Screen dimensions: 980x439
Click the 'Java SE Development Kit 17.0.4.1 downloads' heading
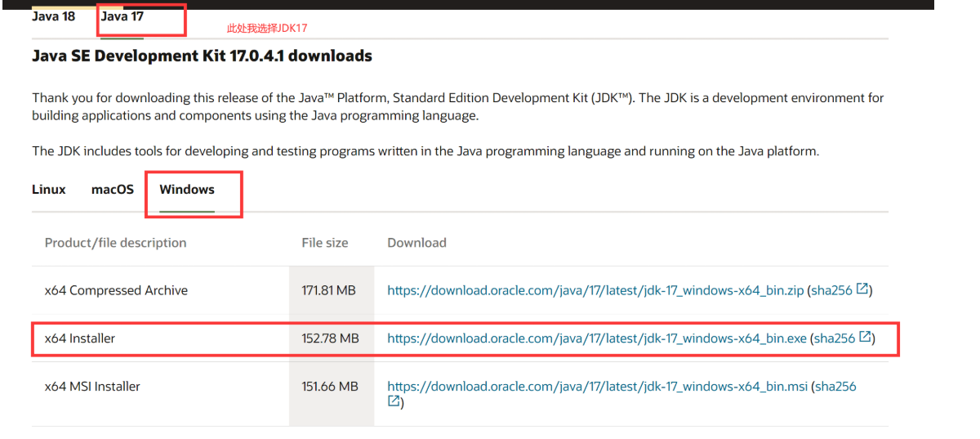202,56
